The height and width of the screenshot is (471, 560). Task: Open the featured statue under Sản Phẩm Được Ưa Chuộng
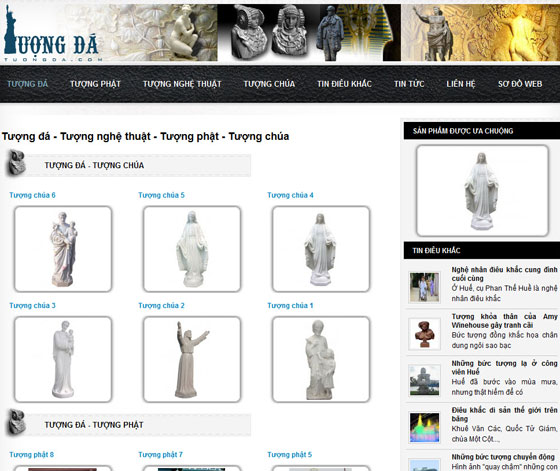pos(482,190)
